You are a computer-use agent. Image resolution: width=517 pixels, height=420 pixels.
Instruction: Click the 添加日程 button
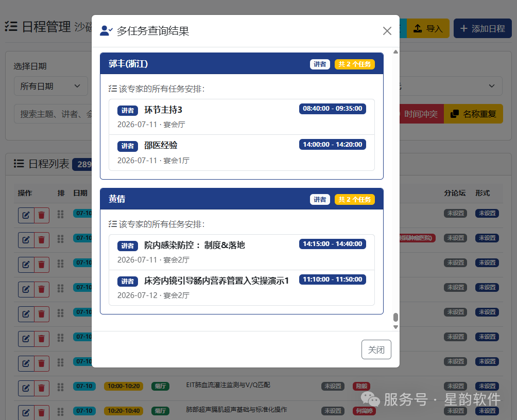click(x=482, y=28)
